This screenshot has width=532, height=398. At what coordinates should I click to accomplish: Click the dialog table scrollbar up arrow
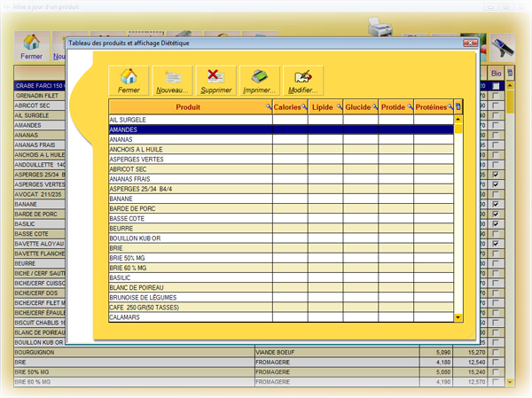(x=458, y=119)
